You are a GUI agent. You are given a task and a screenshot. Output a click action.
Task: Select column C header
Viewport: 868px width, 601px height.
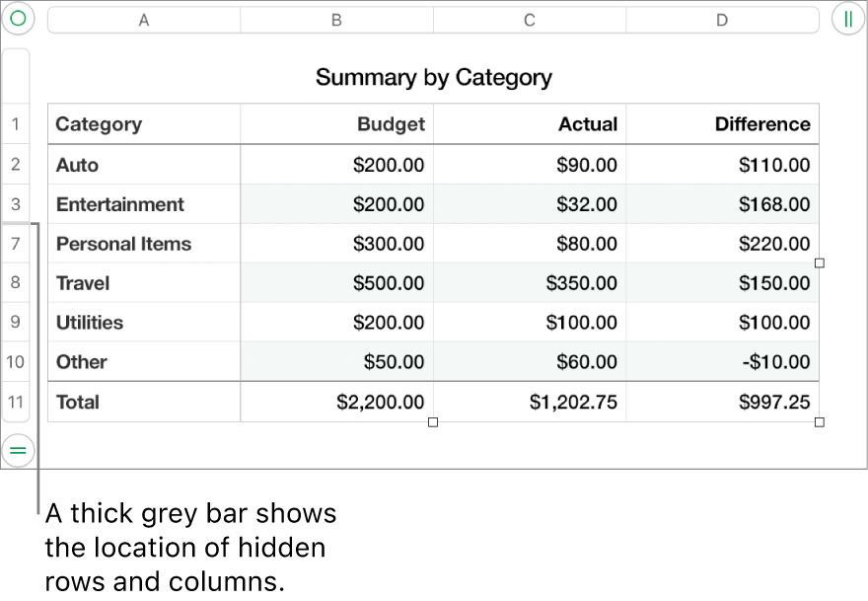click(x=530, y=20)
